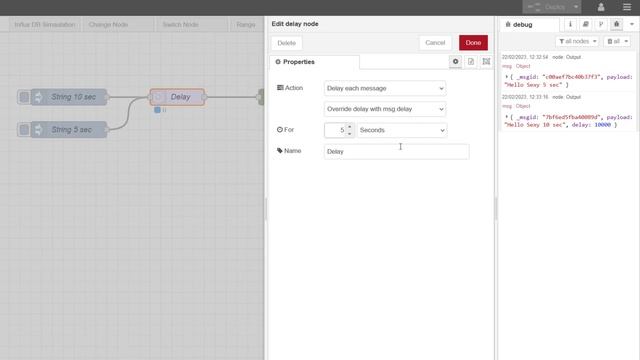Click the String 10 sec node
The height and width of the screenshot is (360, 640).
click(x=69, y=97)
